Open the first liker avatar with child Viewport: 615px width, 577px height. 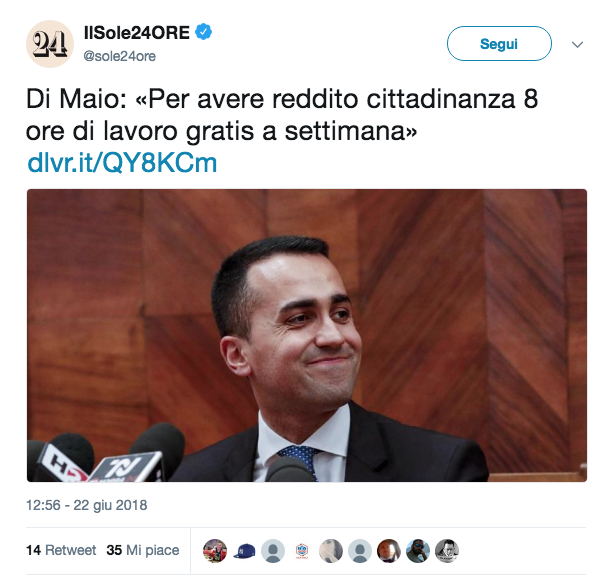(x=215, y=550)
